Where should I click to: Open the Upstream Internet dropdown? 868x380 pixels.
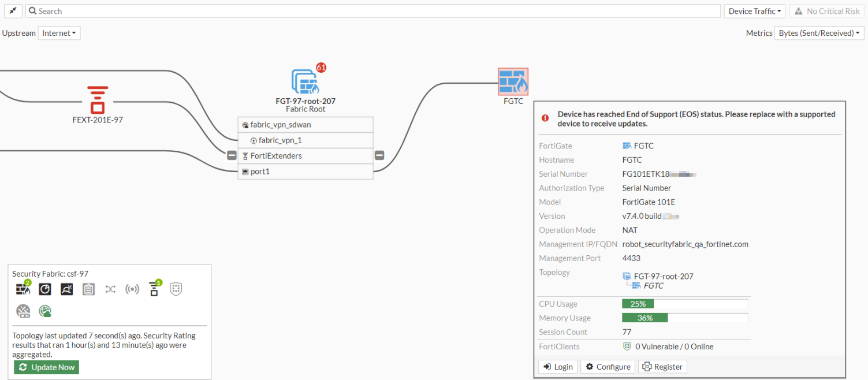(x=59, y=33)
